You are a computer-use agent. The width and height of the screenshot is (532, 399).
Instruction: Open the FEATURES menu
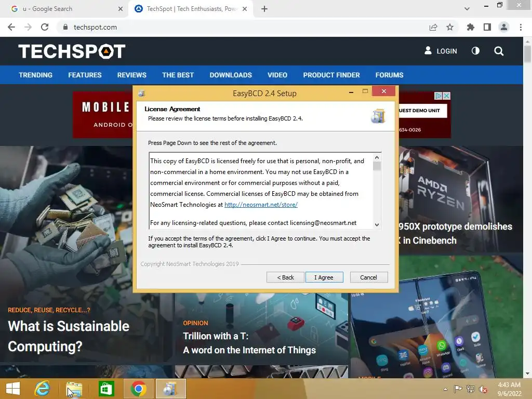[x=85, y=75]
